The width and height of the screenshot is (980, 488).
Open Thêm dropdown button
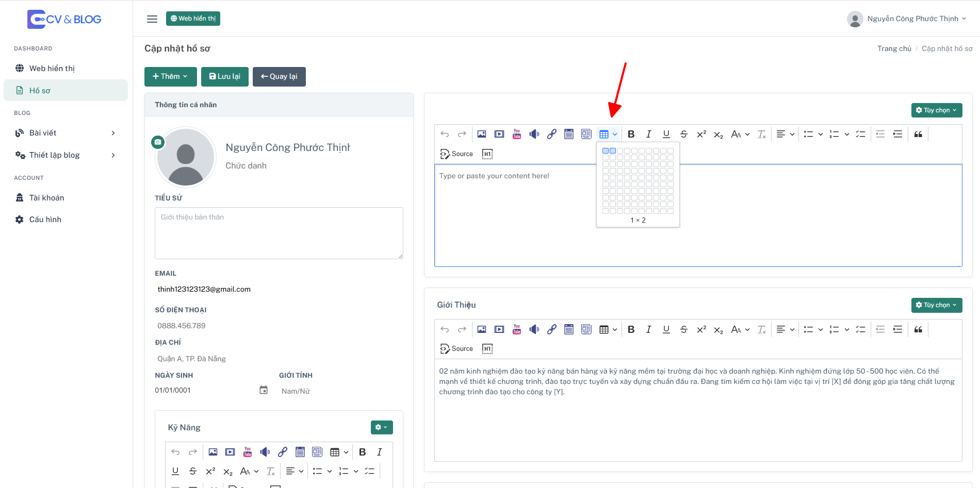(x=171, y=76)
